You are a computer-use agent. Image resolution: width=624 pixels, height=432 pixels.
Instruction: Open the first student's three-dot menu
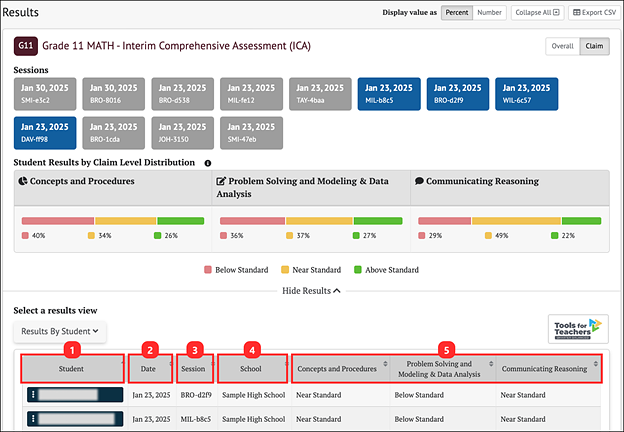tap(34, 395)
